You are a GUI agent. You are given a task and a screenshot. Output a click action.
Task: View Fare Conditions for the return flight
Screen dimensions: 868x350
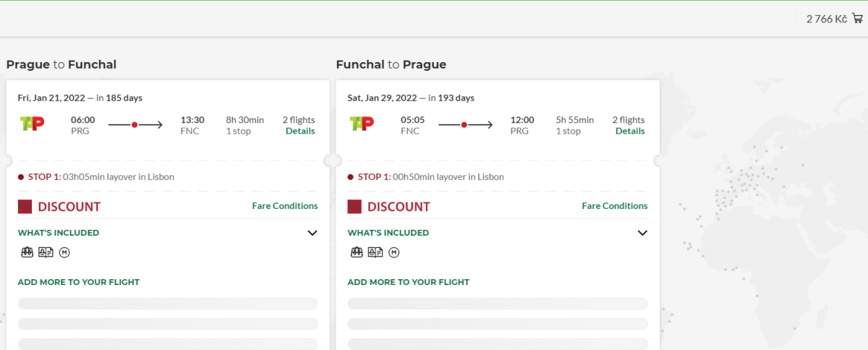point(615,206)
